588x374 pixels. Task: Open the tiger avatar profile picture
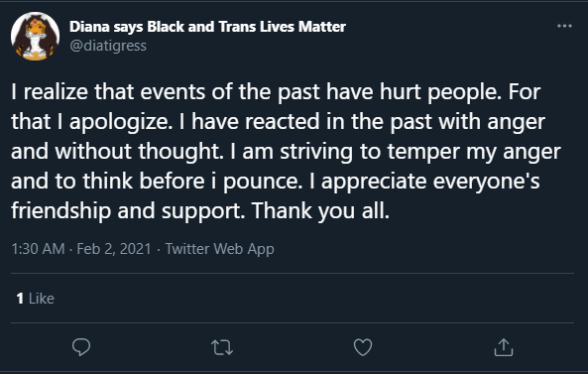click(36, 36)
